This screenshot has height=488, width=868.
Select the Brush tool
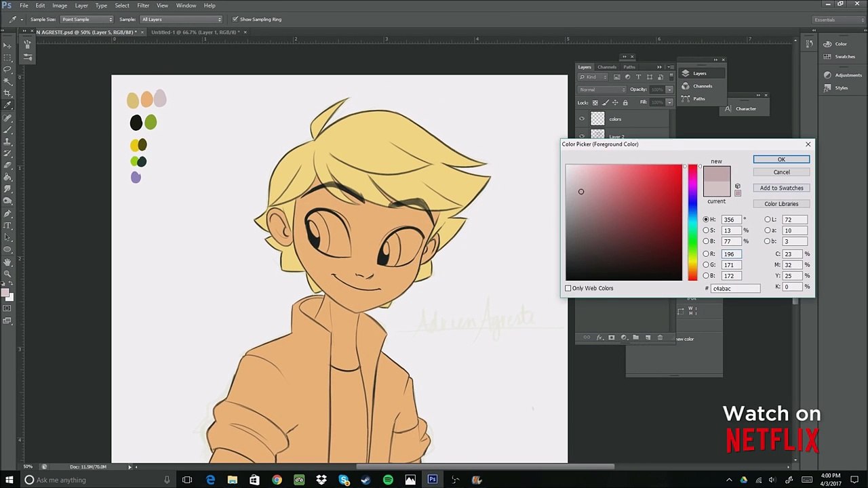pyautogui.click(x=7, y=129)
